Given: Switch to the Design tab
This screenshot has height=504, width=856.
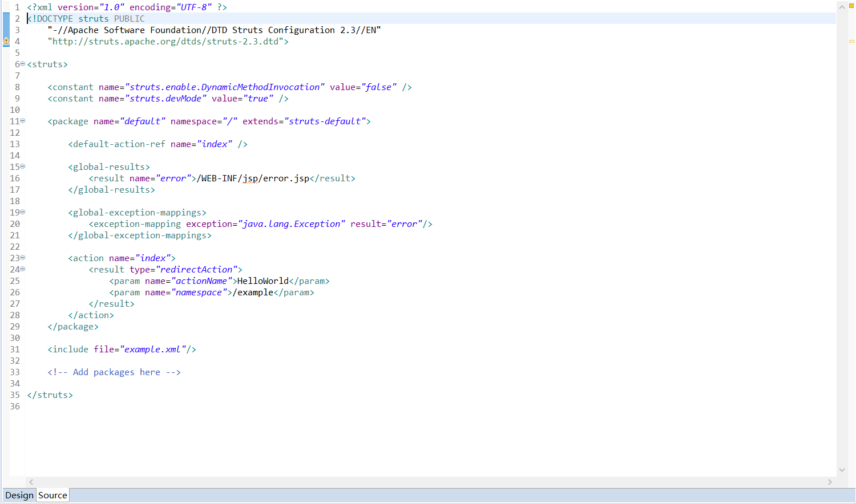Looking at the screenshot, I should click(x=19, y=495).
